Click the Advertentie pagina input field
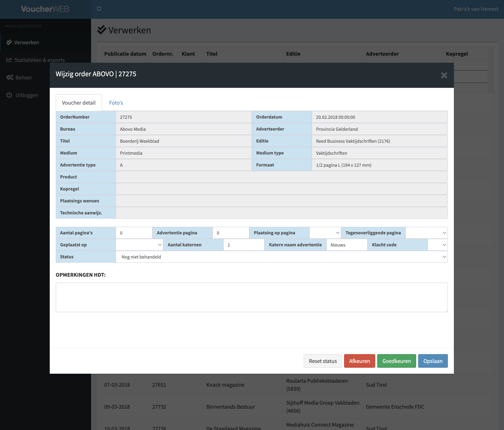Viewport: 504px width, 430px height. tap(231, 233)
